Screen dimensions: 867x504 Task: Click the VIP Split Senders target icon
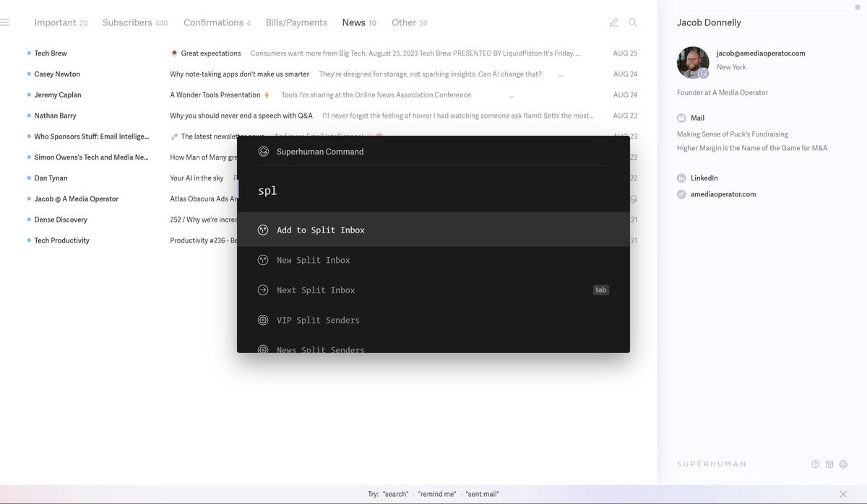263,320
